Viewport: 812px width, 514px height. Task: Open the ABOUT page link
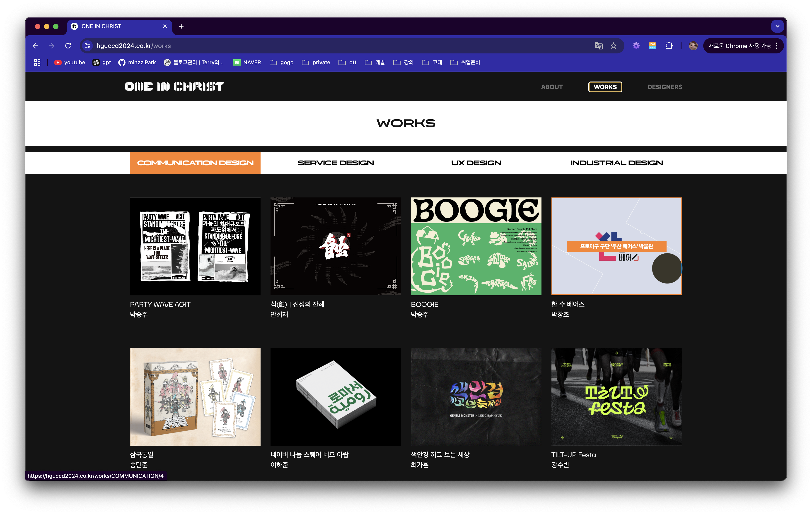552,87
